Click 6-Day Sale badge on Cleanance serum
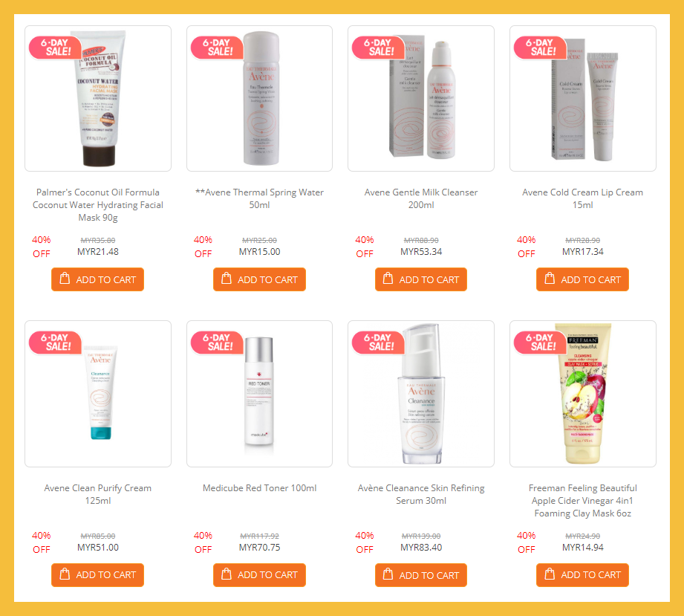This screenshot has width=684, height=616. coord(378,343)
